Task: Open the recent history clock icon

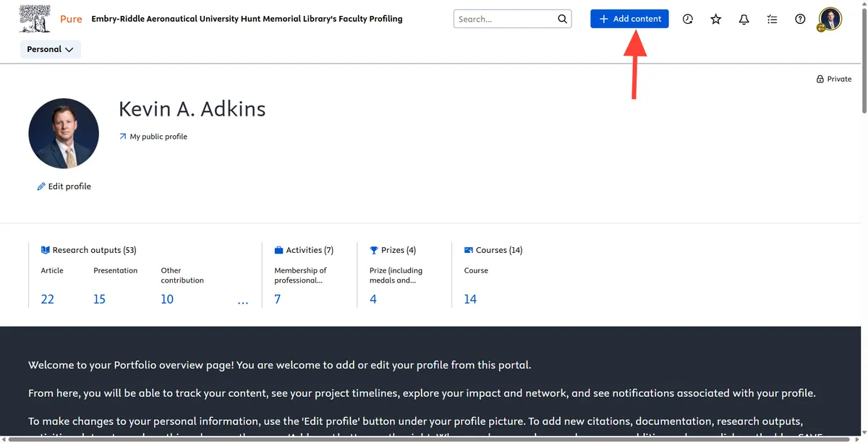Action: [x=688, y=20]
